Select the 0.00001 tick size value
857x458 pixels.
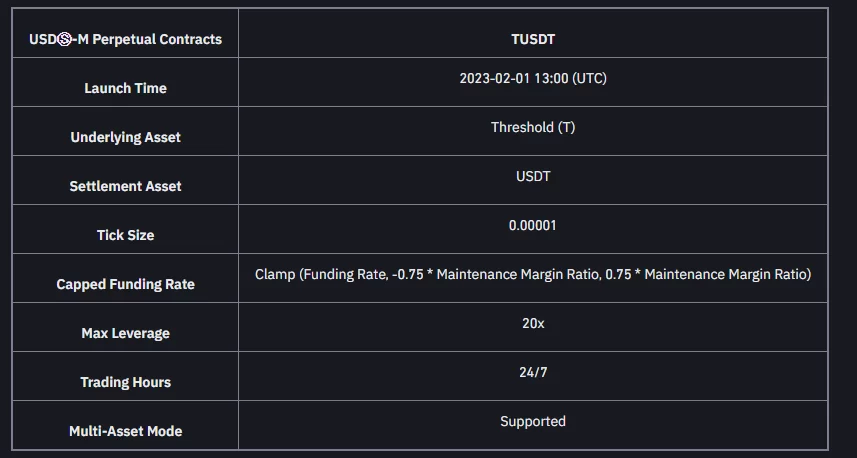pos(532,225)
